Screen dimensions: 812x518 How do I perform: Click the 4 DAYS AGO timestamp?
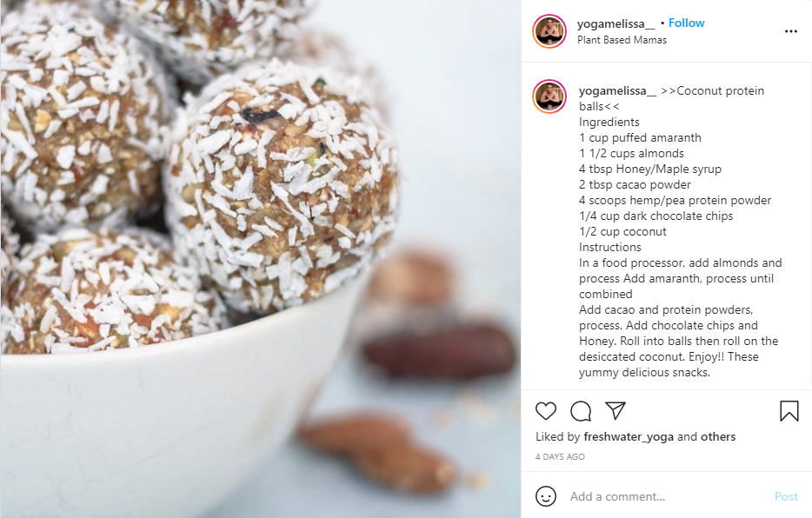point(560,457)
